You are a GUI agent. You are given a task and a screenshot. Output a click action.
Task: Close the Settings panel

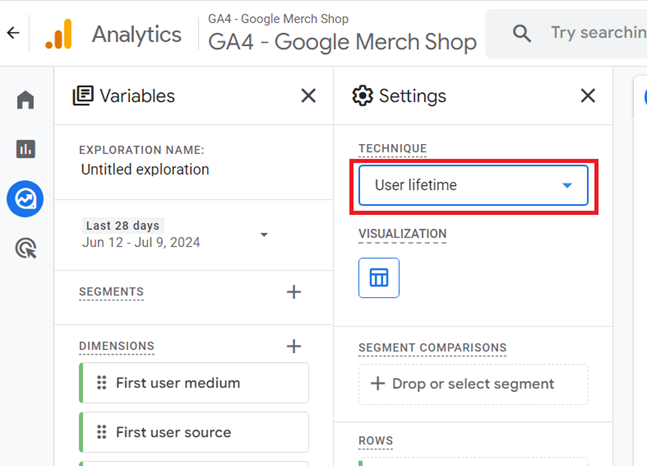click(x=588, y=96)
